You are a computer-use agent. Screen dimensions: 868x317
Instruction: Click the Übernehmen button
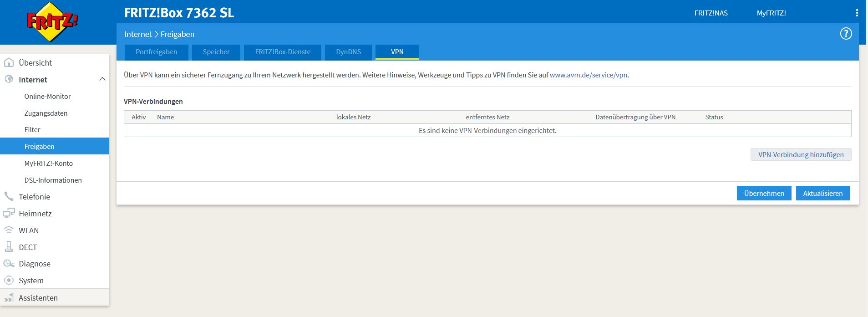(x=764, y=193)
